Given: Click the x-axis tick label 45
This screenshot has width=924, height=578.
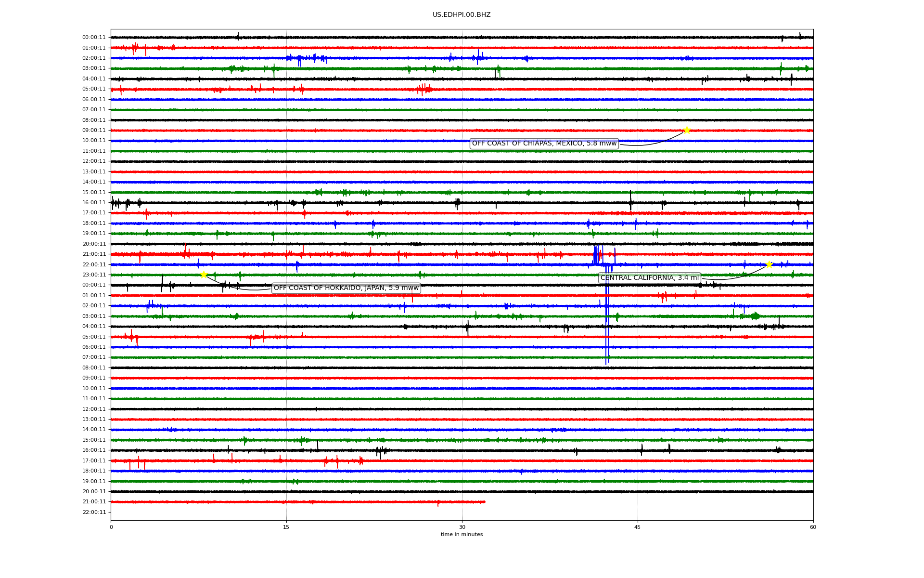Looking at the screenshot, I should 638,527.
